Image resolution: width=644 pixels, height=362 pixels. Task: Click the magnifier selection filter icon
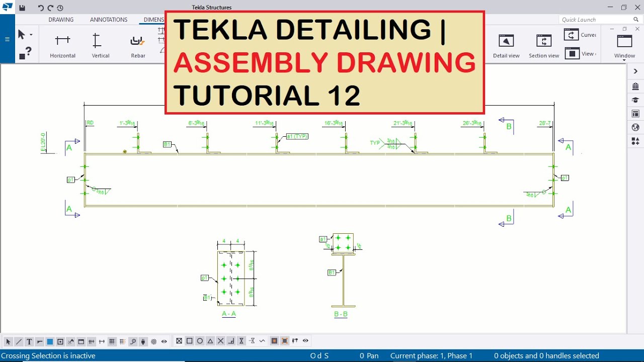[133, 341]
